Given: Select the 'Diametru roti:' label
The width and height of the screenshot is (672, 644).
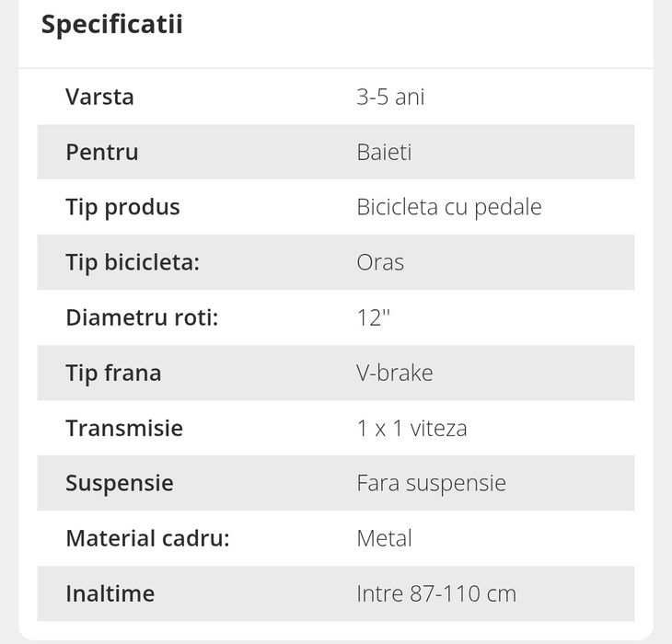Looking at the screenshot, I should pyautogui.click(x=142, y=317).
